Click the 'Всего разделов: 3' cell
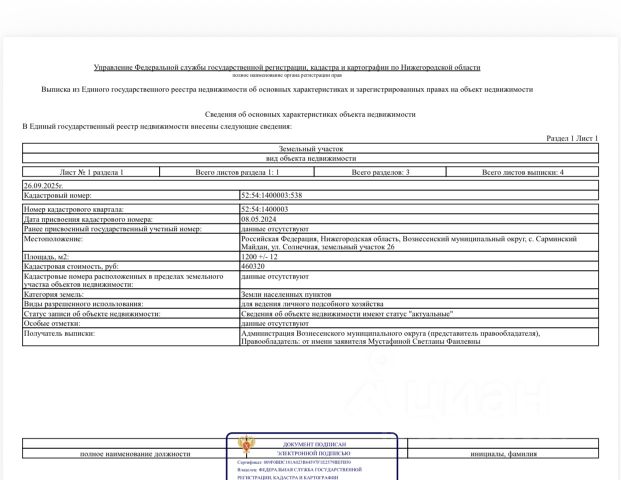621x480 pixels. coord(380,172)
